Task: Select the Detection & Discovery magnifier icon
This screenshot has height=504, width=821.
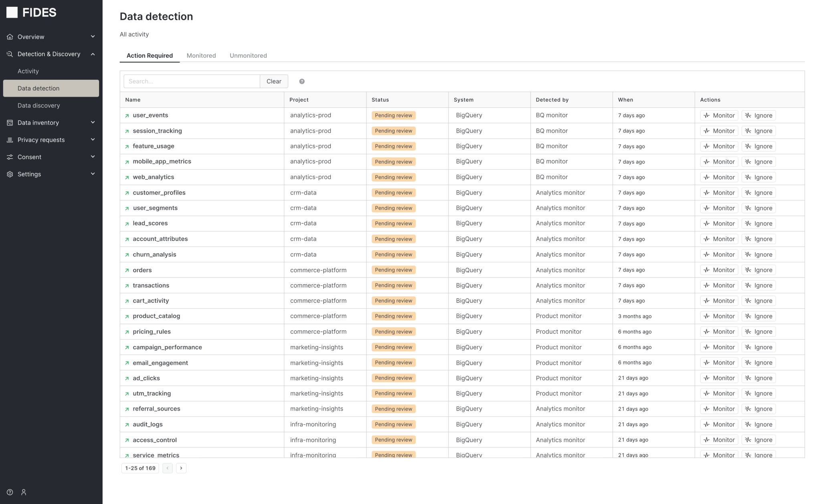Action: pos(9,54)
